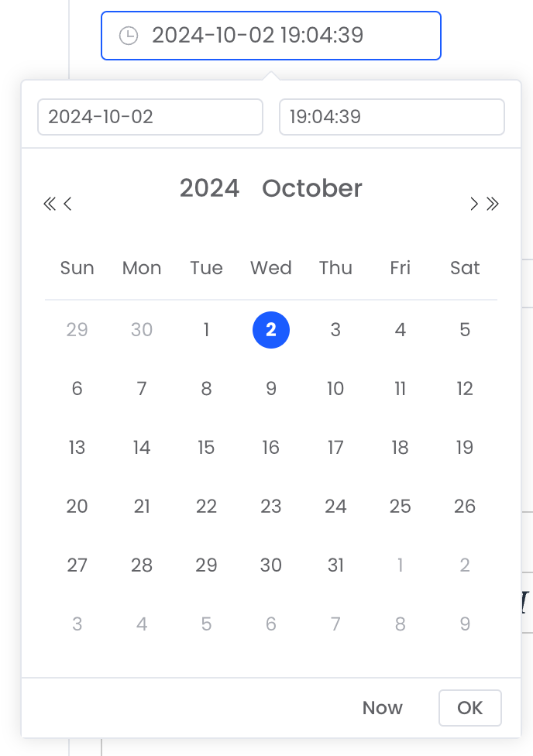The image size is (533, 756).
Task: Select Friday October 11
Action: 401,389
